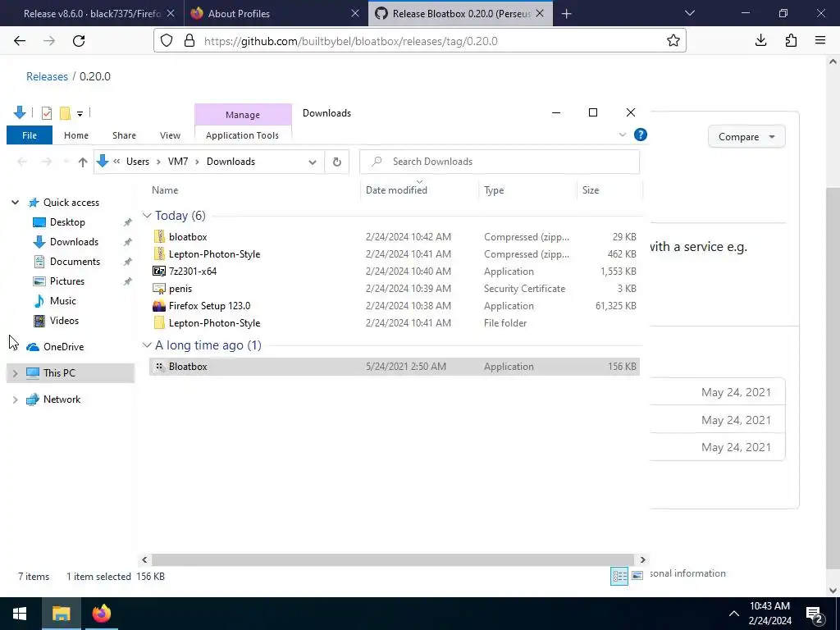
Task: Click the Manage contextual tab
Action: tap(243, 115)
